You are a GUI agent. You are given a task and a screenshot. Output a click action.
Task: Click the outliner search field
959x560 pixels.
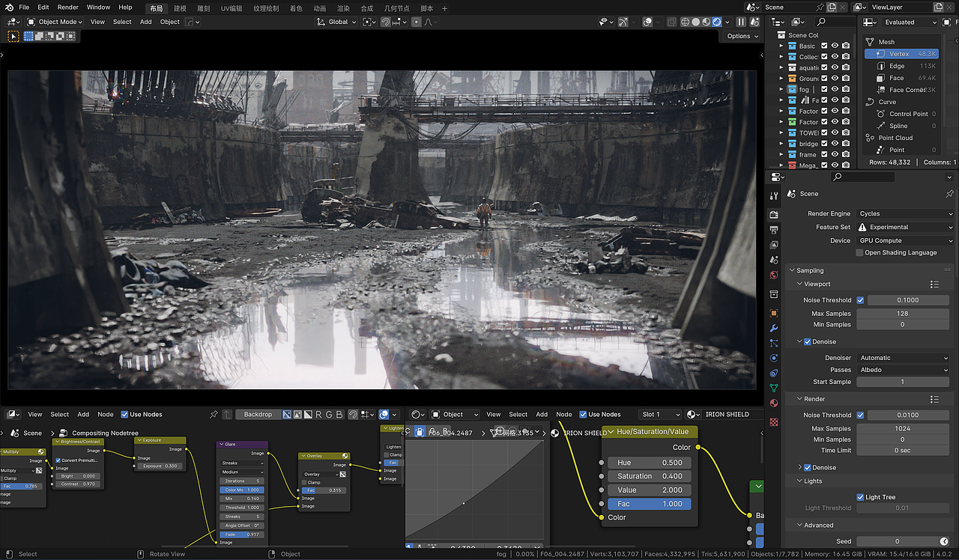tap(834, 22)
